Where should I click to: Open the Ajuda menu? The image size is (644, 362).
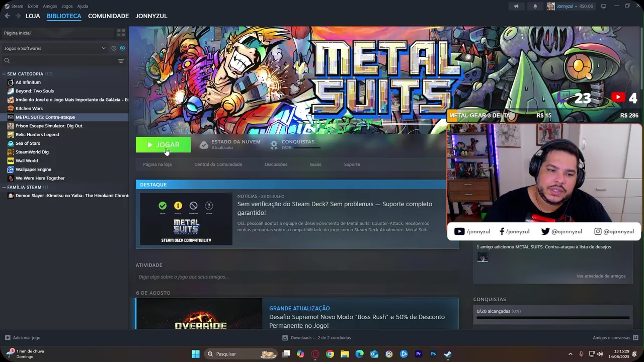point(83,6)
